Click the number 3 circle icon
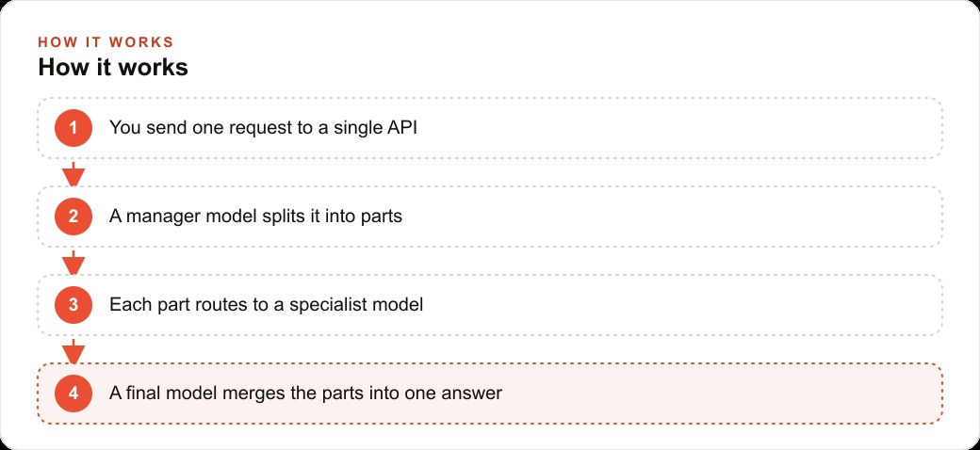Screen dimensions: 980x450 point(73,305)
